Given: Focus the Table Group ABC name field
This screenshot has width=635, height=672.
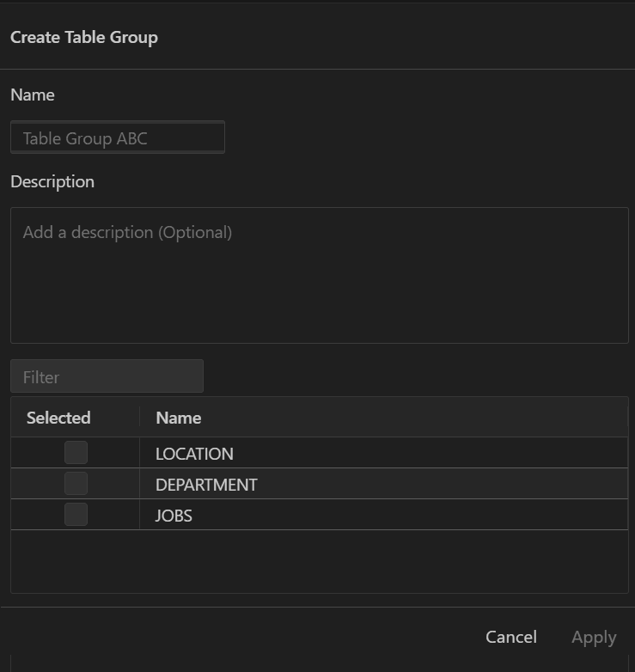Looking at the screenshot, I should click(118, 137).
